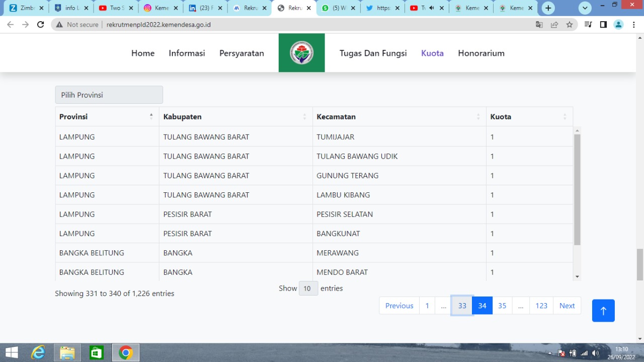The image size is (644, 362).
Task: Click the share page icon in address bar
Action: tap(554, 25)
